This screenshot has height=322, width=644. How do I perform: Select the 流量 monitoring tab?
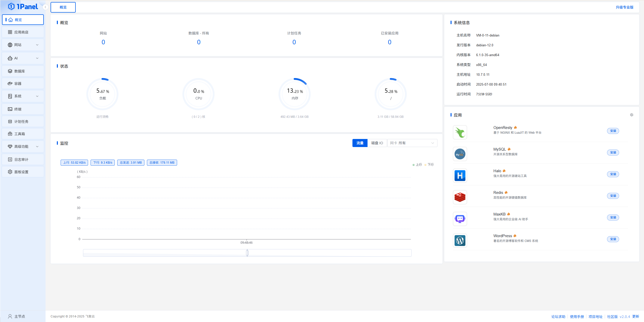click(x=360, y=143)
